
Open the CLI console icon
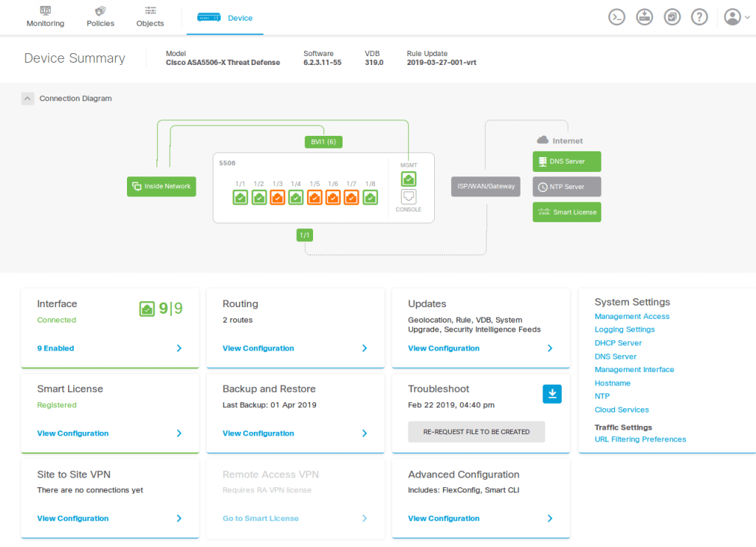(616, 18)
